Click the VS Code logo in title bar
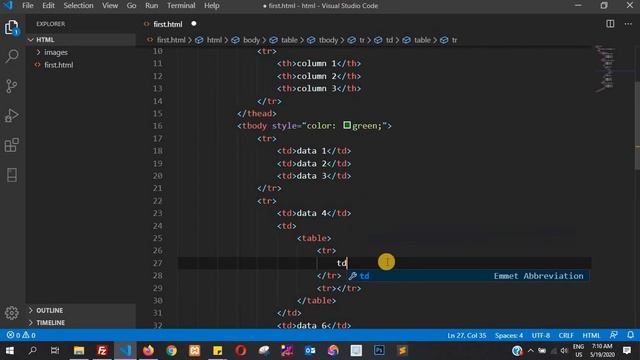Viewport: 640px width, 360px height. click(8, 5)
